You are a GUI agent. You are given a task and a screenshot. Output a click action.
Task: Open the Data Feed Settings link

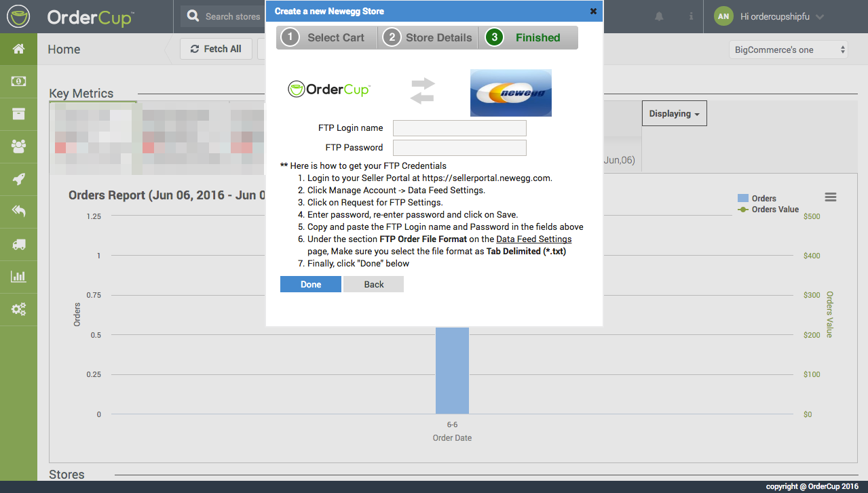click(x=534, y=239)
